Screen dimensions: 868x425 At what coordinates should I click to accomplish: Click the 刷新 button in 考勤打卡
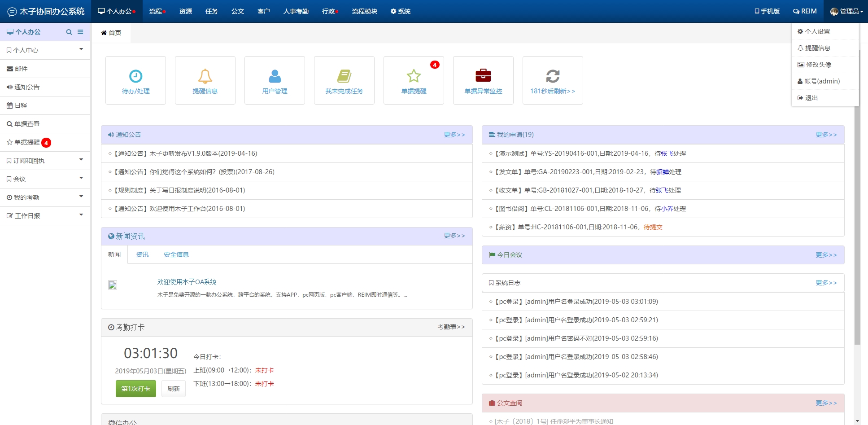(174, 389)
